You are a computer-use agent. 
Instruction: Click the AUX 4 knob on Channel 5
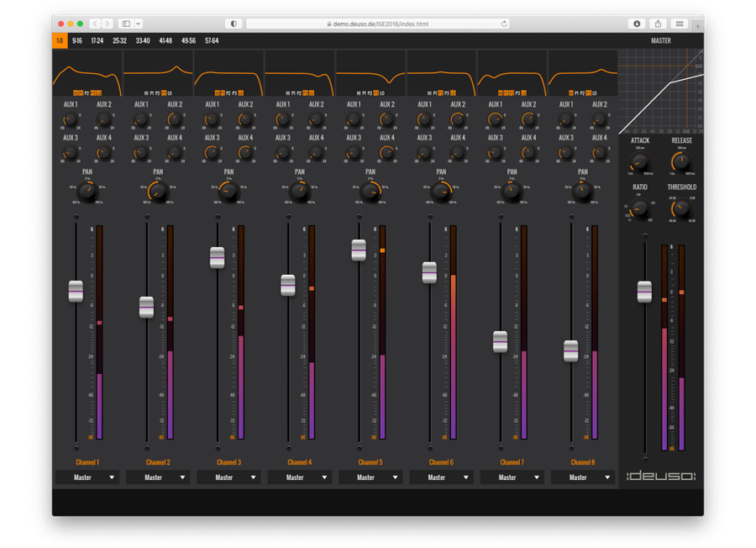pyautogui.click(x=386, y=153)
